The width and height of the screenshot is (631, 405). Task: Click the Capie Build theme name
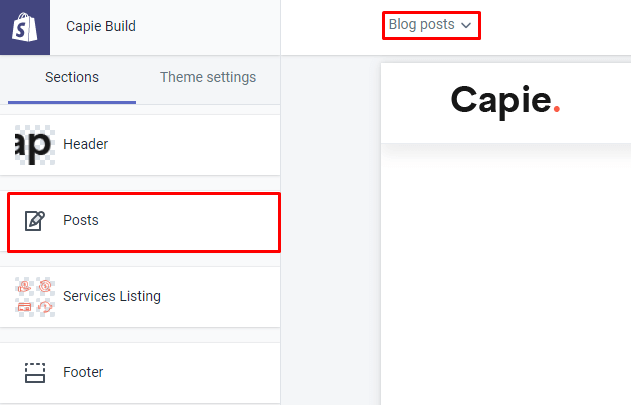point(101,26)
